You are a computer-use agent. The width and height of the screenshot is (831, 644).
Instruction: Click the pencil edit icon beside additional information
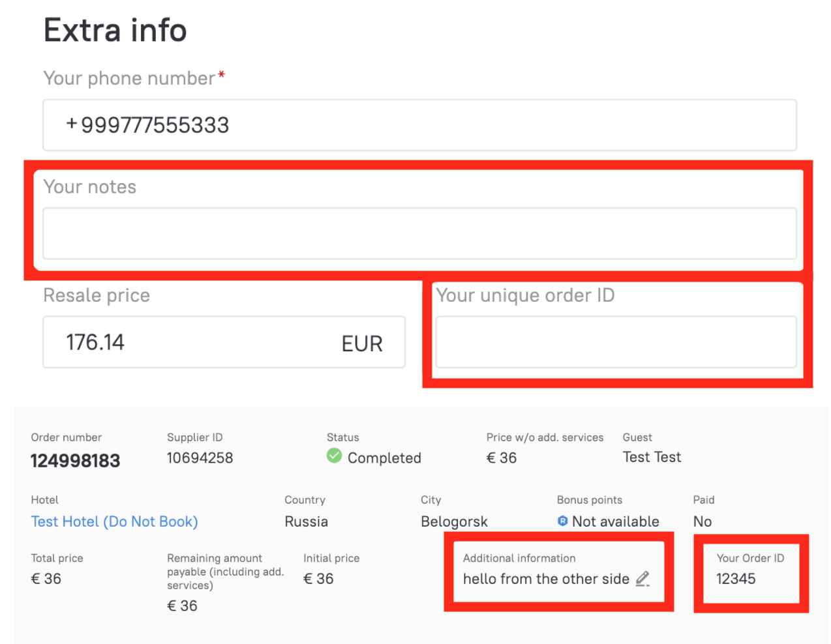(x=642, y=579)
